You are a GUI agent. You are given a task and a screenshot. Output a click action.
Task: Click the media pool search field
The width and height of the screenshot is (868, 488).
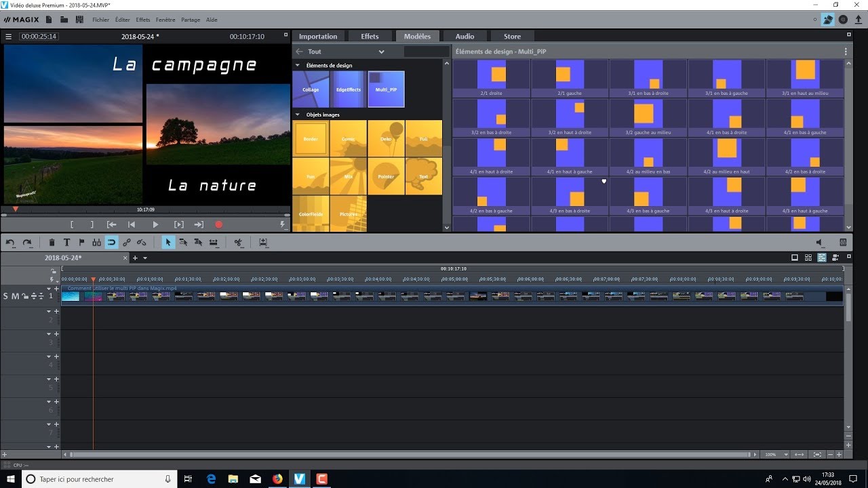(x=427, y=52)
